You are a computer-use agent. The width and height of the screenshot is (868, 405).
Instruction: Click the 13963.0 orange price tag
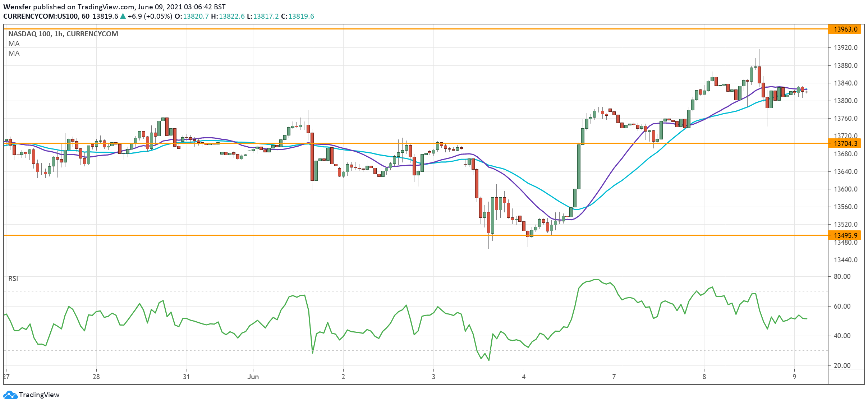pyautogui.click(x=845, y=29)
